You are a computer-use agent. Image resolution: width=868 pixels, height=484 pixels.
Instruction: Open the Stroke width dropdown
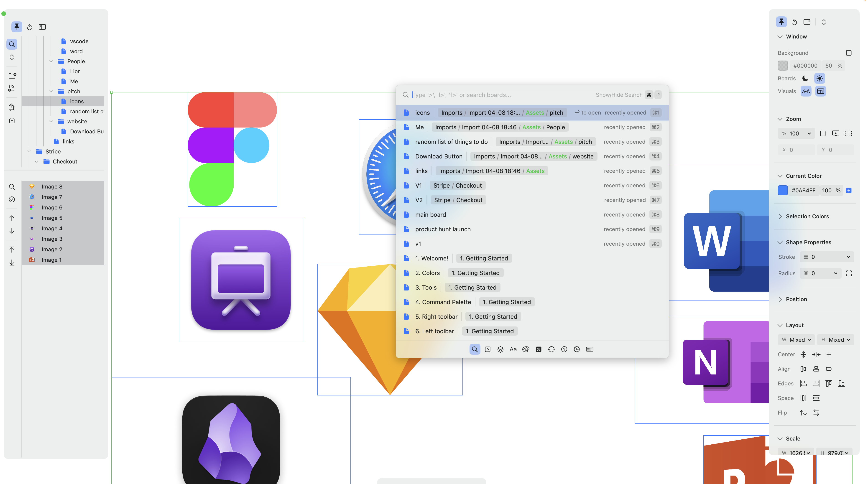pyautogui.click(x=827, y=257)
